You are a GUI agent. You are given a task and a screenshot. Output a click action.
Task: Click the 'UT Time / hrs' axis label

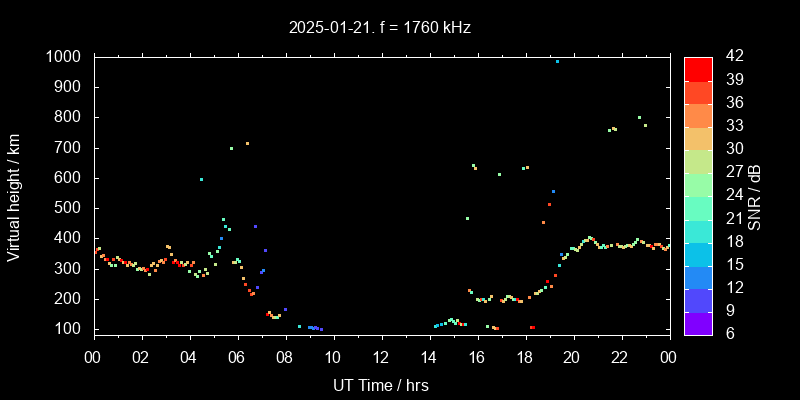[381, 384]
